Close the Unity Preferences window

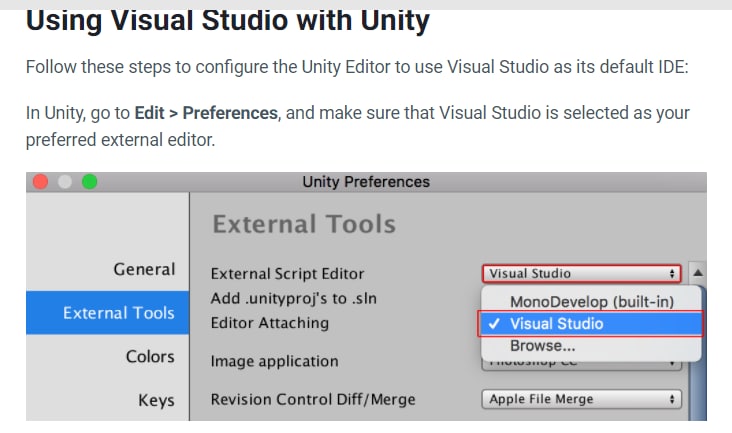[41, 182]
